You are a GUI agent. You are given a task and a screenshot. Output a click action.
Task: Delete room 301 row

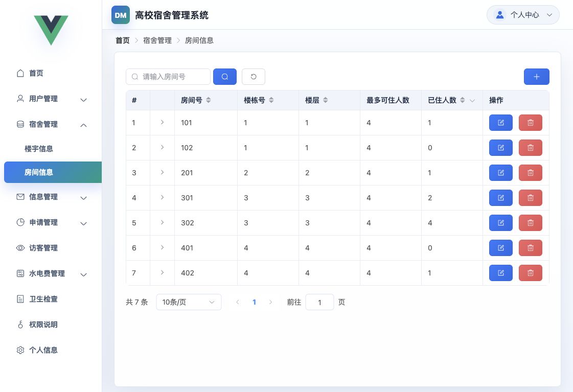pyautogui.click(x=530, y=198)
